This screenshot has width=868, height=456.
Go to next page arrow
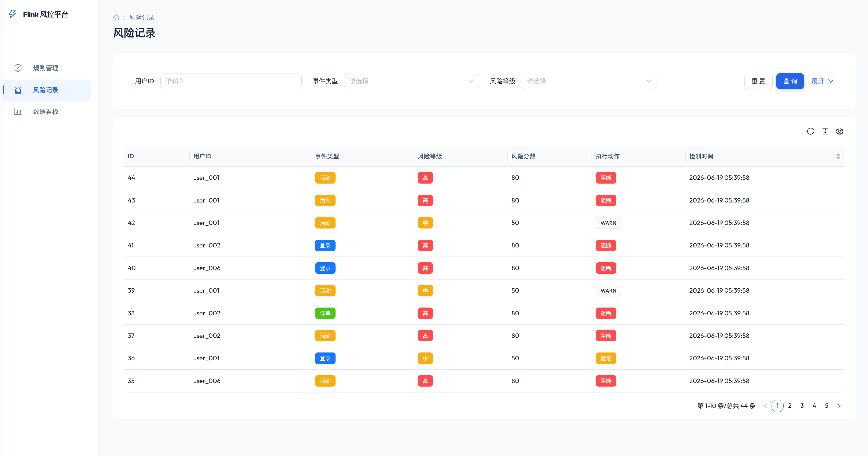pyautogui.click(x=839, y=406)
